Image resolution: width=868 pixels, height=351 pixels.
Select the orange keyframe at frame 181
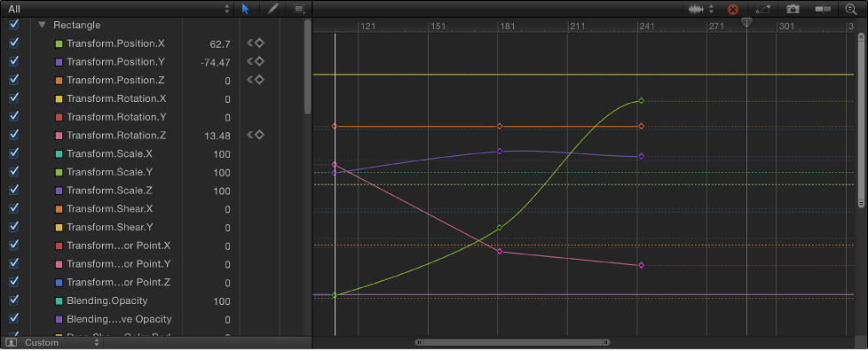click(500, 127)
